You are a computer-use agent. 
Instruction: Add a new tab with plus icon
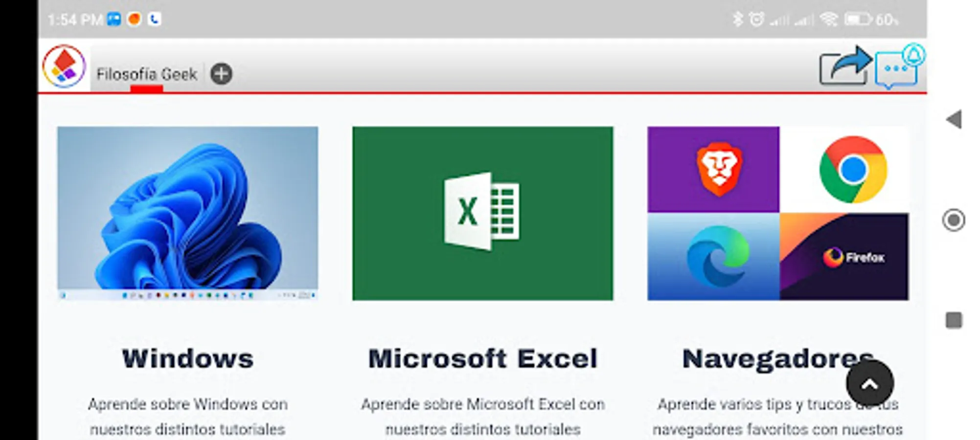[x=221, y=74]
